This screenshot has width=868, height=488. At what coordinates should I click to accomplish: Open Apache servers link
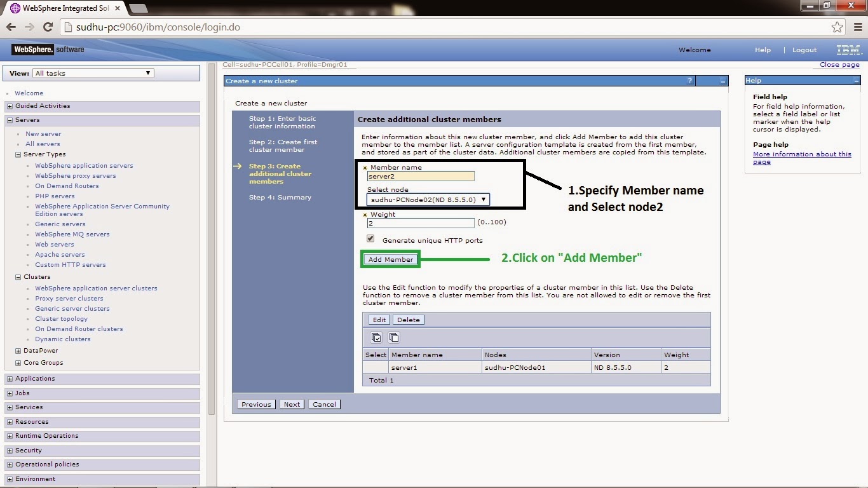pyautogui.click(x=60, y=255)
